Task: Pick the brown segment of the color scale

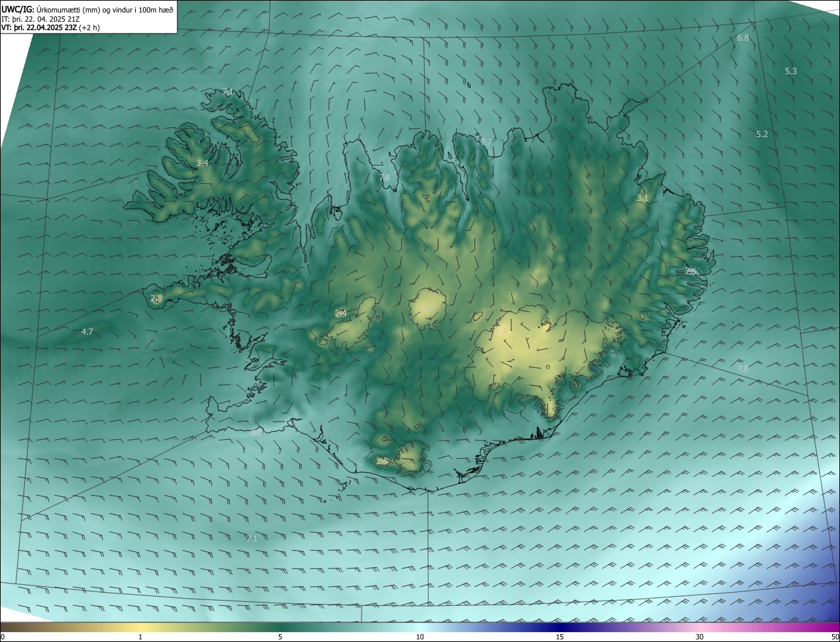Action: tap(33, 627)
